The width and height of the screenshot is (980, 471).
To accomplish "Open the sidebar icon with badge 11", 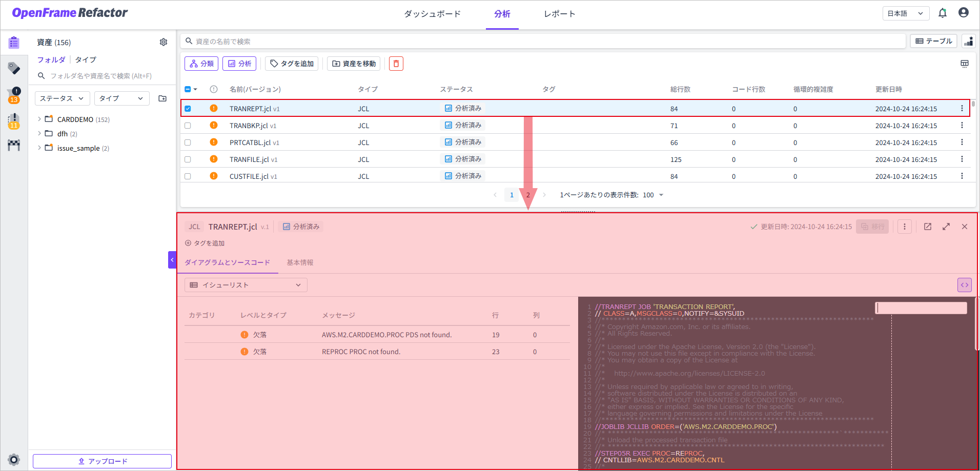I will point(14,121).
